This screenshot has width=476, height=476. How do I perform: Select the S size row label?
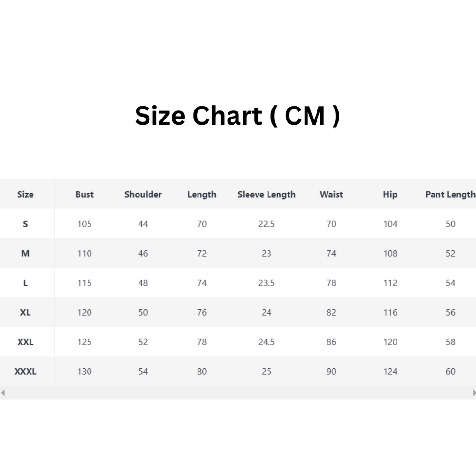coord(25,224)
